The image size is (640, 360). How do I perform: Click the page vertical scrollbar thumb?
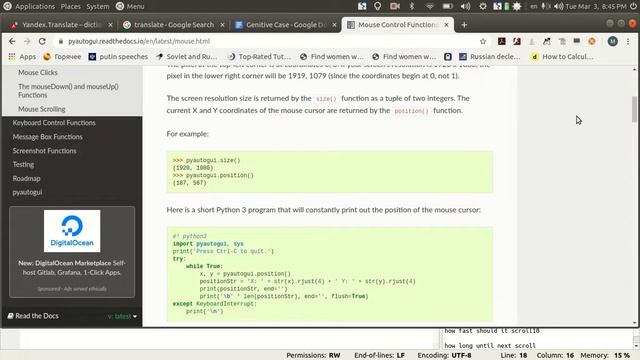pyautogui.click(x=634, y=109)
